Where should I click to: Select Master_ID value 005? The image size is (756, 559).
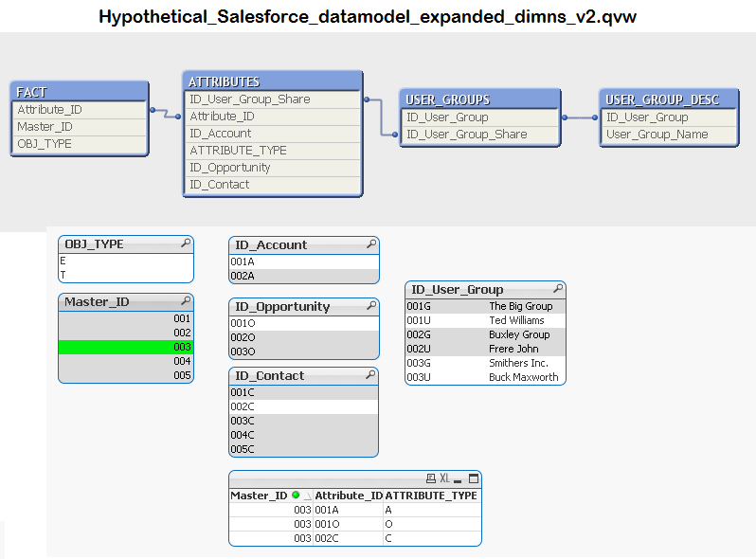(x=126, y=375)
